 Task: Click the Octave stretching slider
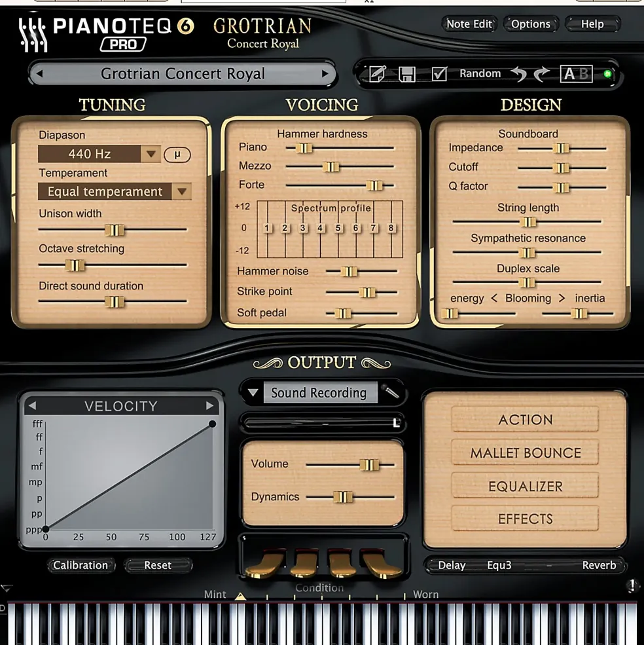click(113, 265)
